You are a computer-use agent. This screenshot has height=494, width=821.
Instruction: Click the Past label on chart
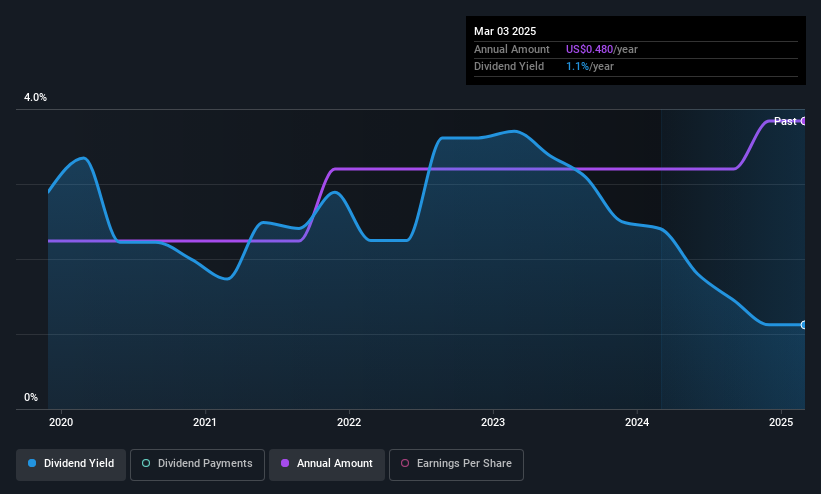(x=785, y=121)
